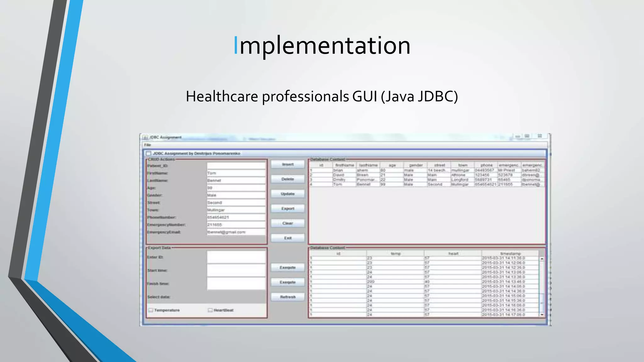Click the phone column header

[486, 165]
